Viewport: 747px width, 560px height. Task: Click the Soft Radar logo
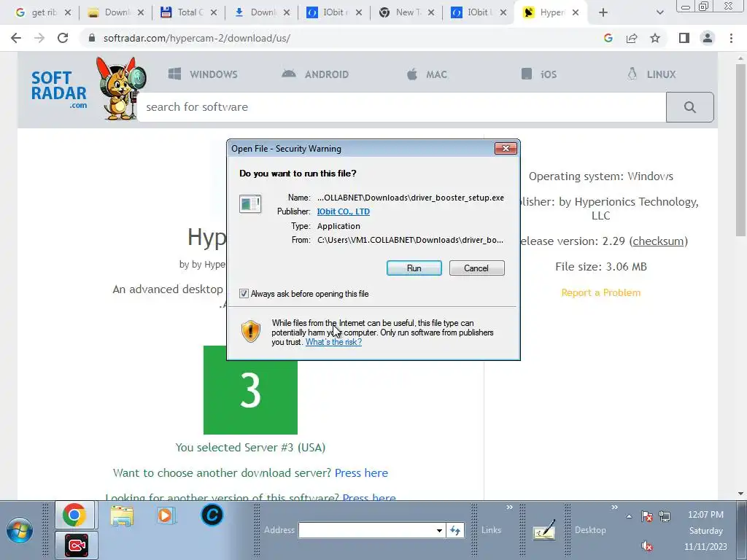tap(59, 89)
